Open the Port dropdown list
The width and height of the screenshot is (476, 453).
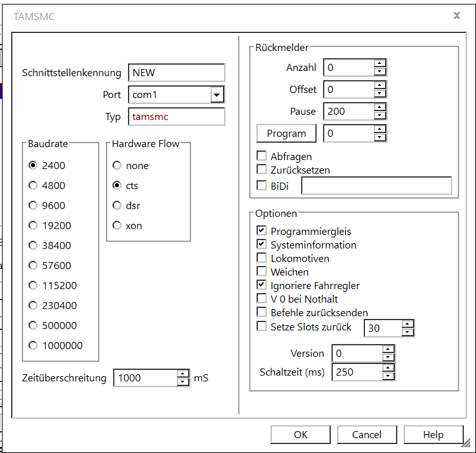coord(216,95)
